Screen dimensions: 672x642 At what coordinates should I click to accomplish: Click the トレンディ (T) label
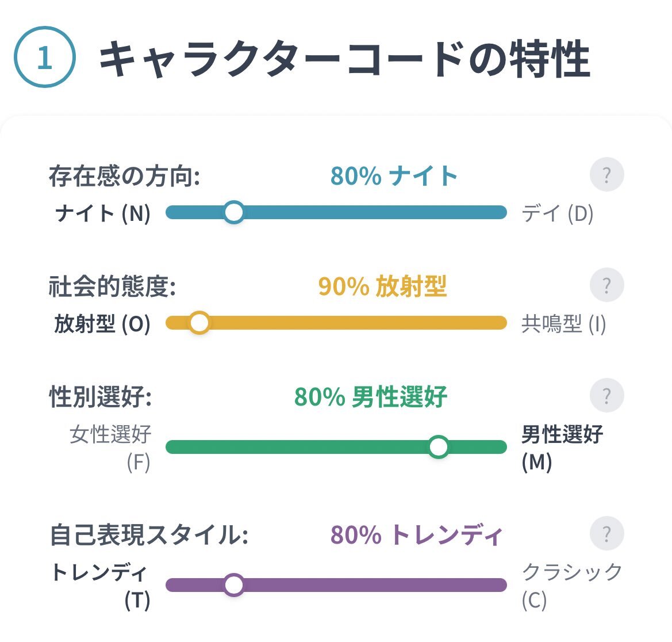click(x=100, y=586)
